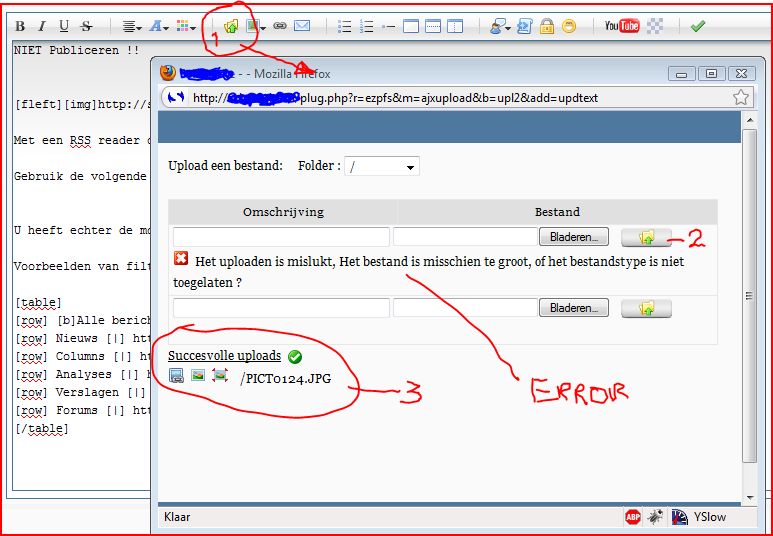Apply underline formatting

pos(64,26)
